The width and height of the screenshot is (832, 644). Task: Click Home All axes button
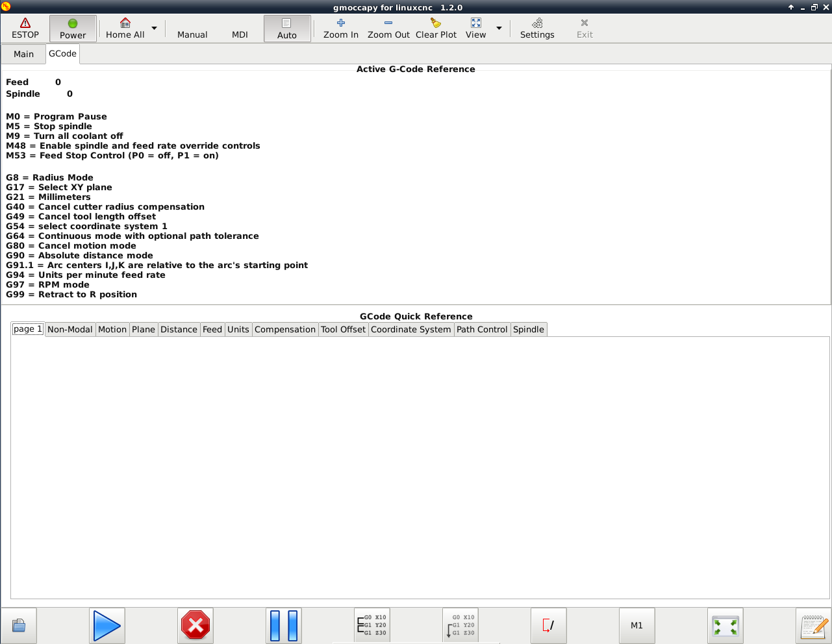point(125,29)
